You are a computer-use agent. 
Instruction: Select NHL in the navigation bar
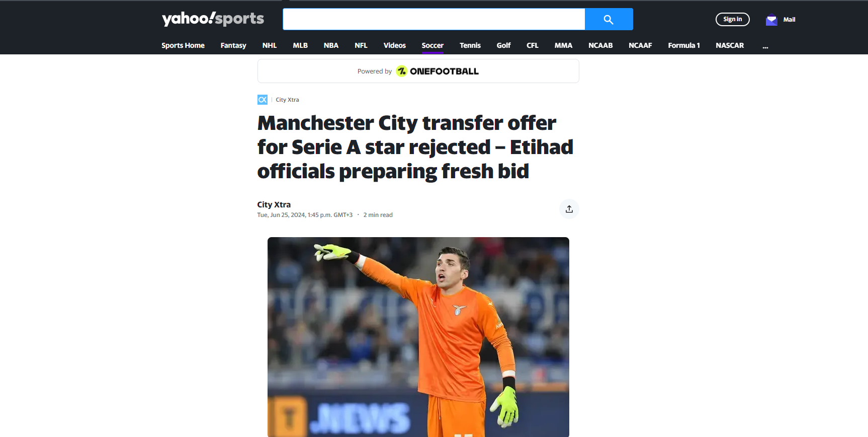270,45
